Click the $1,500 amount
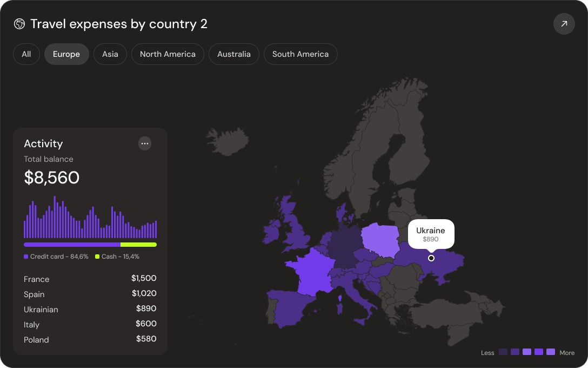Viewport: 588px width, 368px height. [144, 278]
